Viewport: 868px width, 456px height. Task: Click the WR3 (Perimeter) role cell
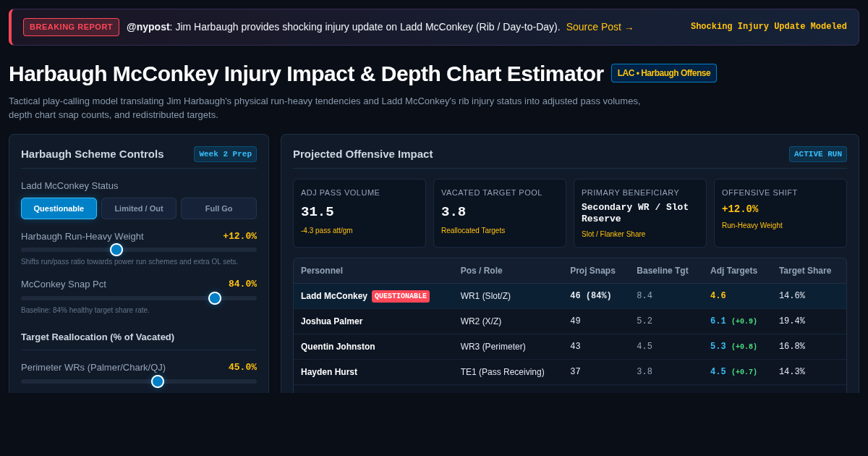[x=493, y=347]
